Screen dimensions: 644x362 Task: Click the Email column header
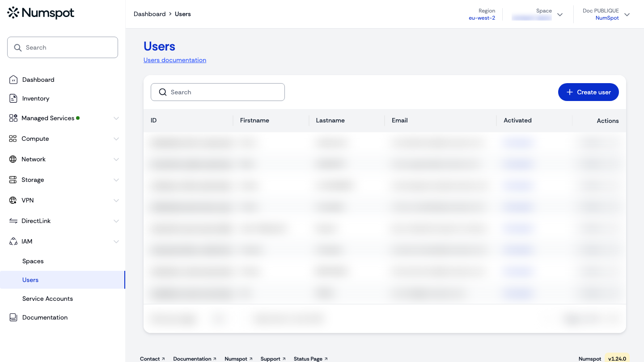click(x=400, y=120)
